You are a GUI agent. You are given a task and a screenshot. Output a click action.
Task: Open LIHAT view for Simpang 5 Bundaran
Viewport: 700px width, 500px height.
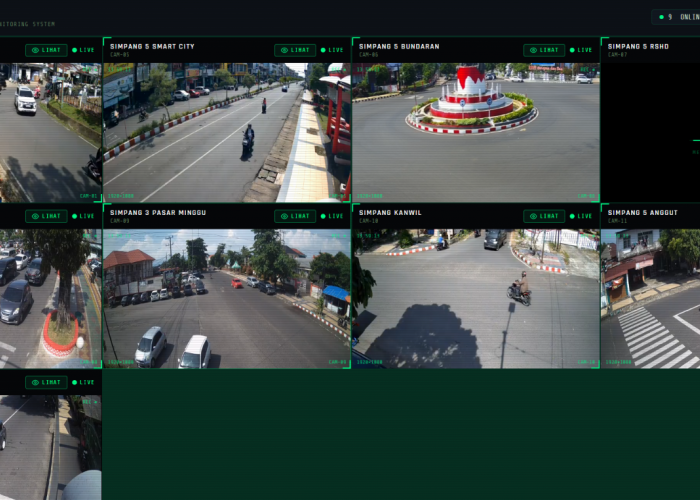[544, 50]
